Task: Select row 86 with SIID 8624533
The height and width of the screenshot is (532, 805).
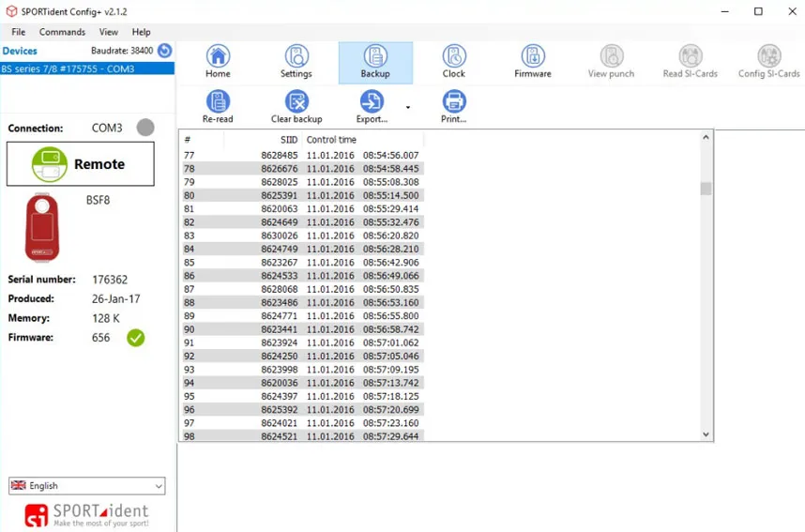Action: tap(303, 276)
